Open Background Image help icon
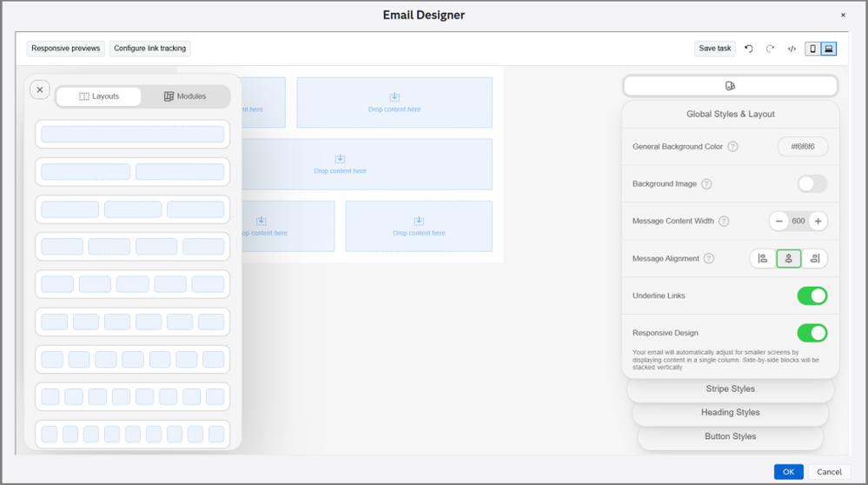 (x=706, y=183)
